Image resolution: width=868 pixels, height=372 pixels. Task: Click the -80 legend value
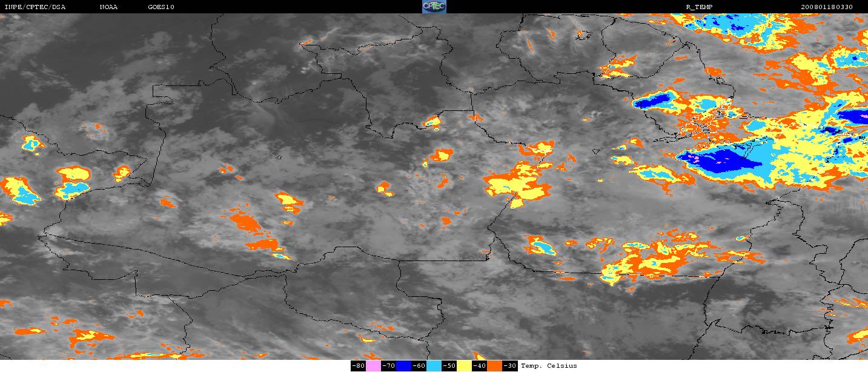359,366
